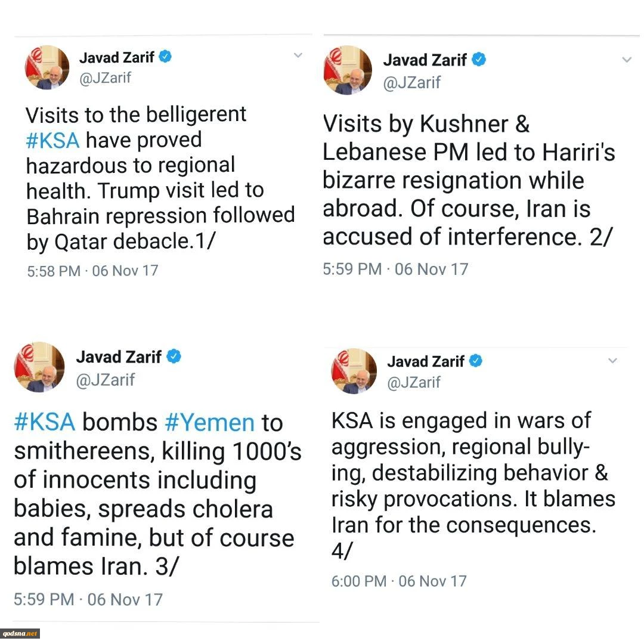This screenshot has width=644, height=644.
Task: Click Javad Zarif name on cholera tweet
Action: [x=119, y=357]
